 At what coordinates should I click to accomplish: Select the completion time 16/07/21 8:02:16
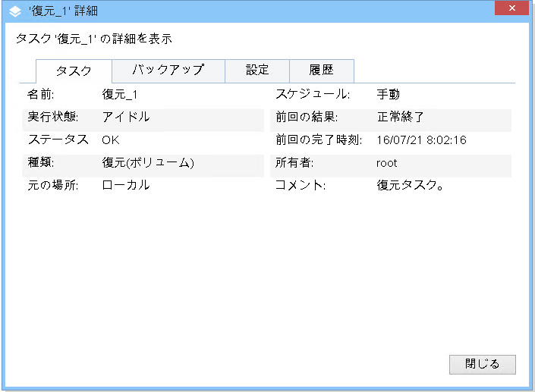pos(421,140)
